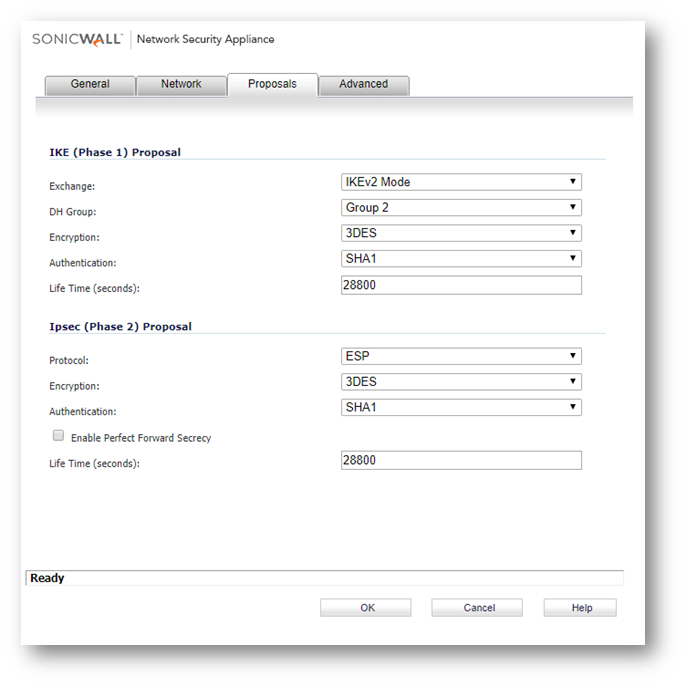
Task: Click the Enable Perfect Forward Secrecy label
Action: (x=141, y=438)
